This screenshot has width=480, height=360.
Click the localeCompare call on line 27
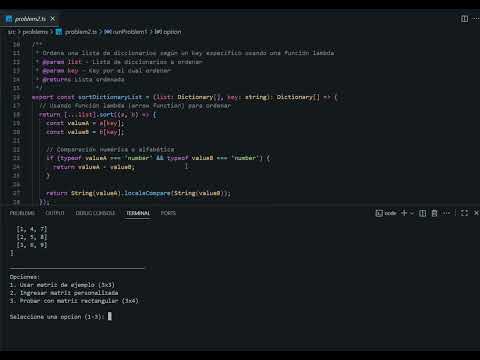click(x=147, y=193)
